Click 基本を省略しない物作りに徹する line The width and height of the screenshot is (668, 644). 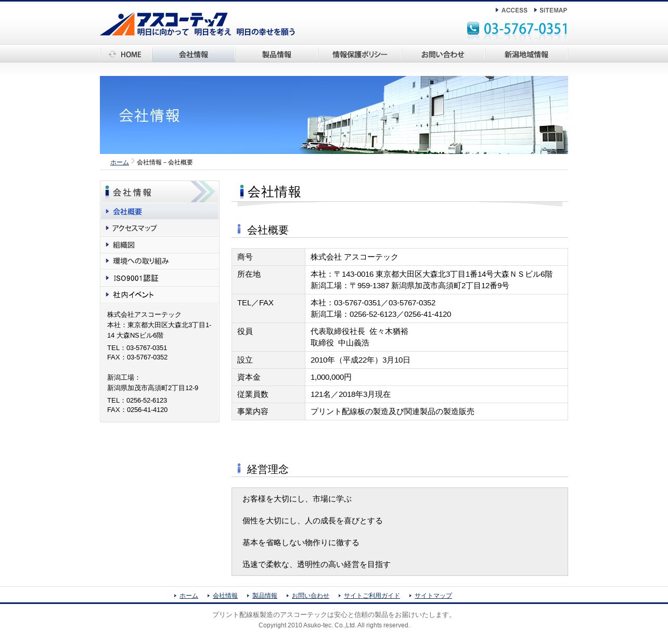click(301, 543)
